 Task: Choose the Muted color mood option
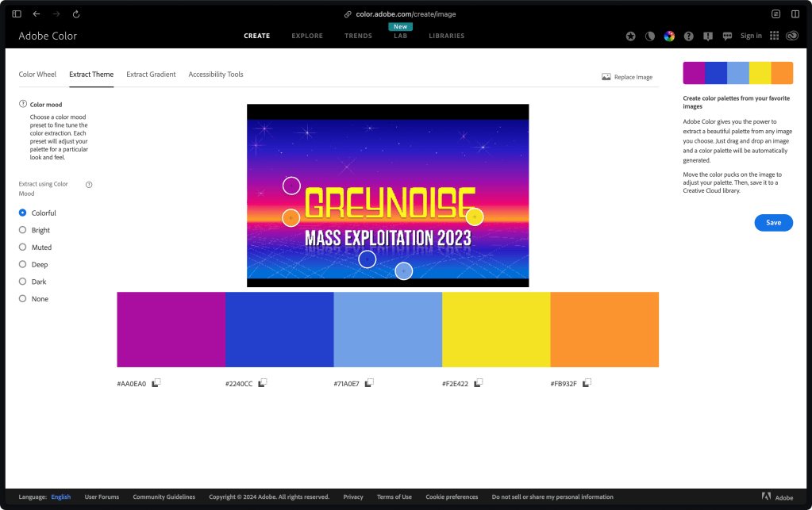[23, 247]
